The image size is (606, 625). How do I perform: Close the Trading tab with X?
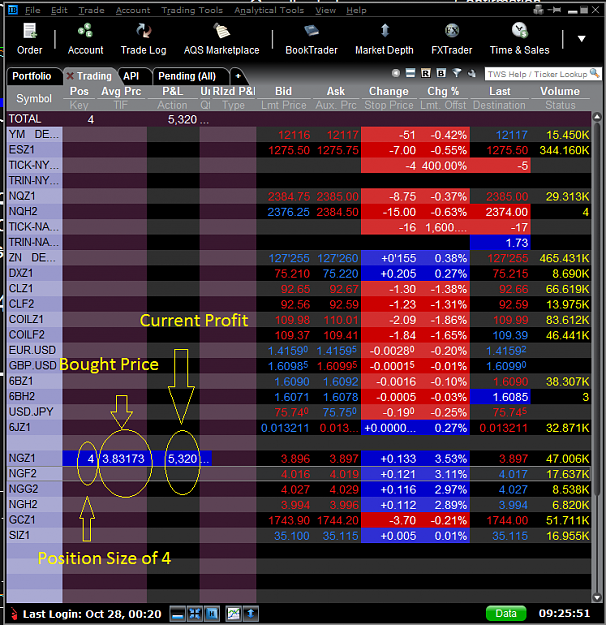click(x=70, y=76)
